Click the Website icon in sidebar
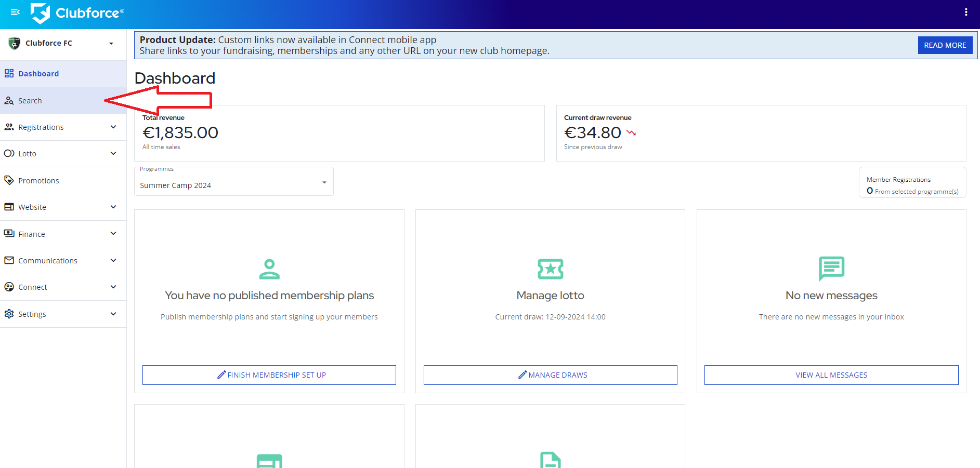980x468 pixels. [x=9, y=207]
